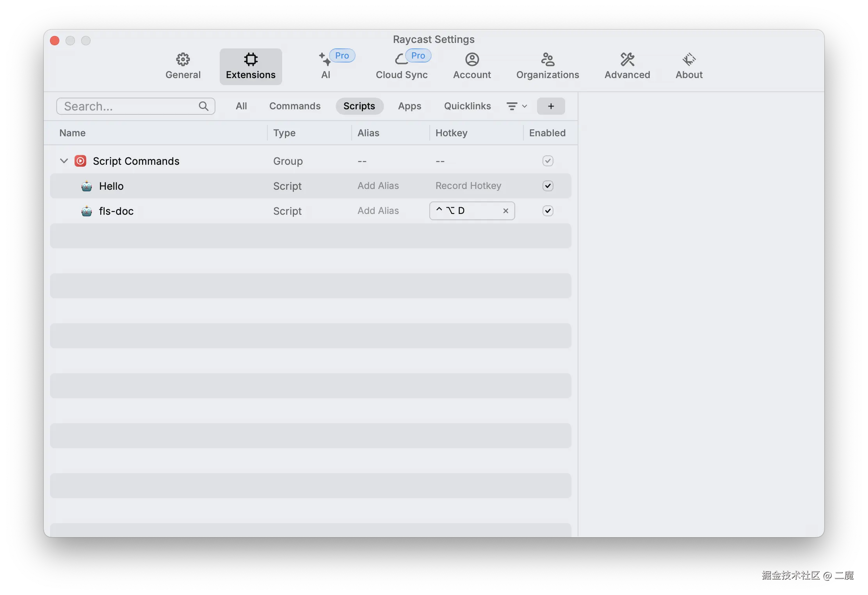Open the General settings gear icon
The height and width of the screenshot is (595, 868).
[x=183, y=59]
